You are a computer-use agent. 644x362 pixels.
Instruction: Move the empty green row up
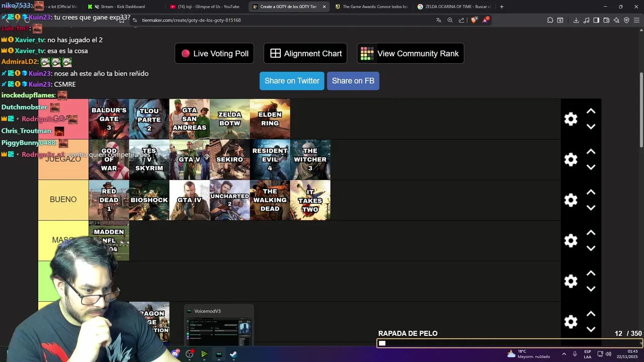(x=591, y=274)
